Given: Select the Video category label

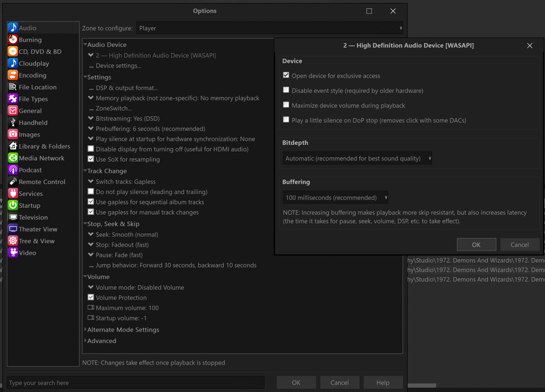Looking at the screenshot, I should [x=28, y=253].
